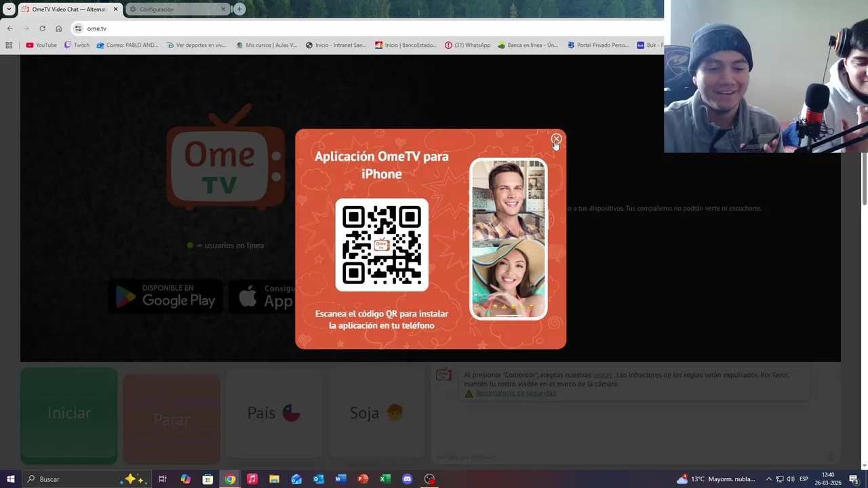Open Microsoft Store from taskbar
Viewport: 868px width, 488px height.
pyautogui.click(x=208, y=479)
